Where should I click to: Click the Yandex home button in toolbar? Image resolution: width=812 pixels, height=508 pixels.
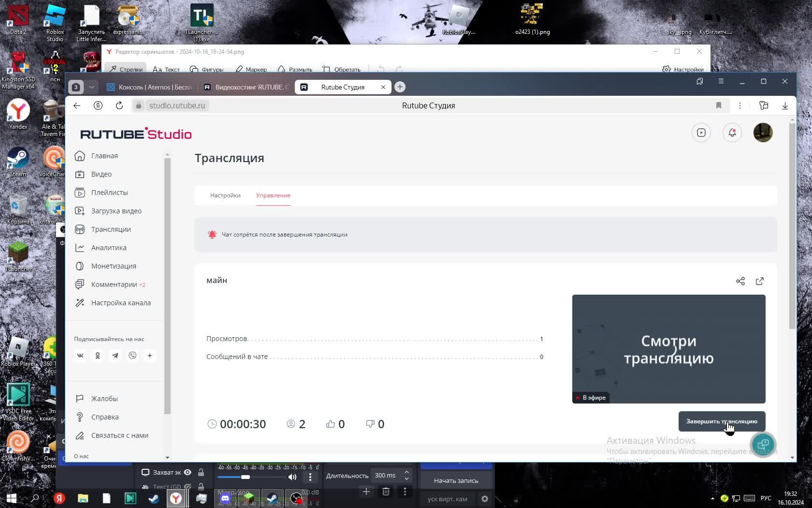98,105
